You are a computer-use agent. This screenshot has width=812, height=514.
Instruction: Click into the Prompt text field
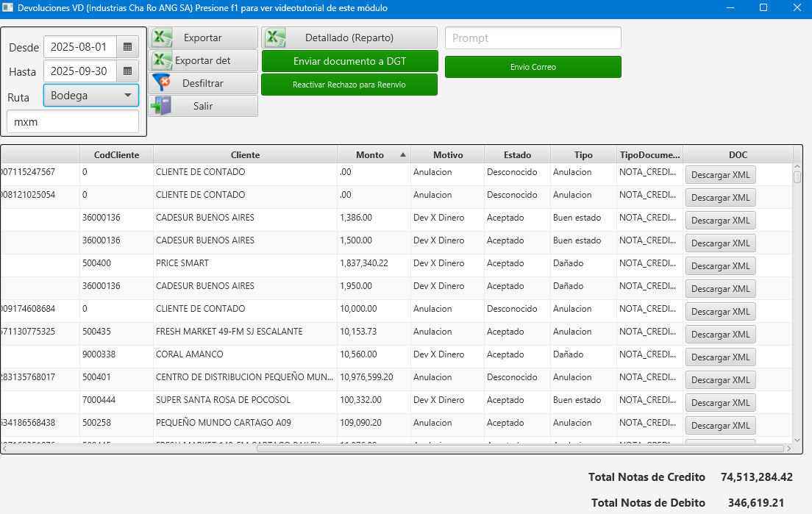(x=533, y=38)
